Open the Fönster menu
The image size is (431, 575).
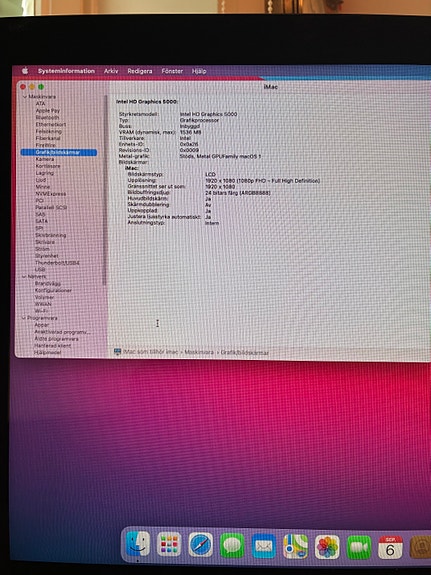click(172, 71)
